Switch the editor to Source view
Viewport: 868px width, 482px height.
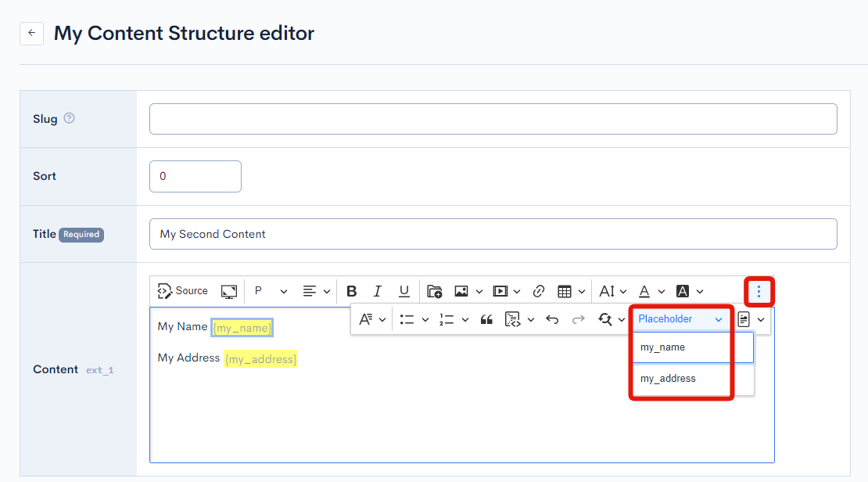(x=182, y=290)
